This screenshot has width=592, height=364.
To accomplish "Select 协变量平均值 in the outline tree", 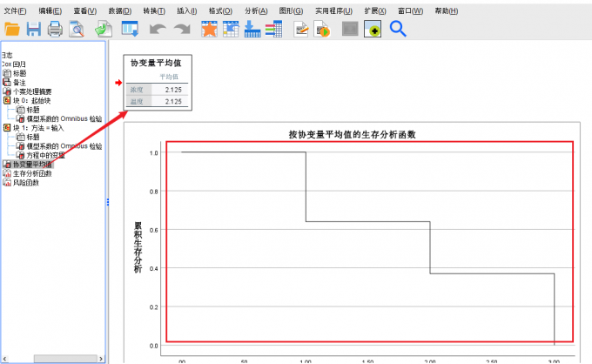I will tap(32, 164).
